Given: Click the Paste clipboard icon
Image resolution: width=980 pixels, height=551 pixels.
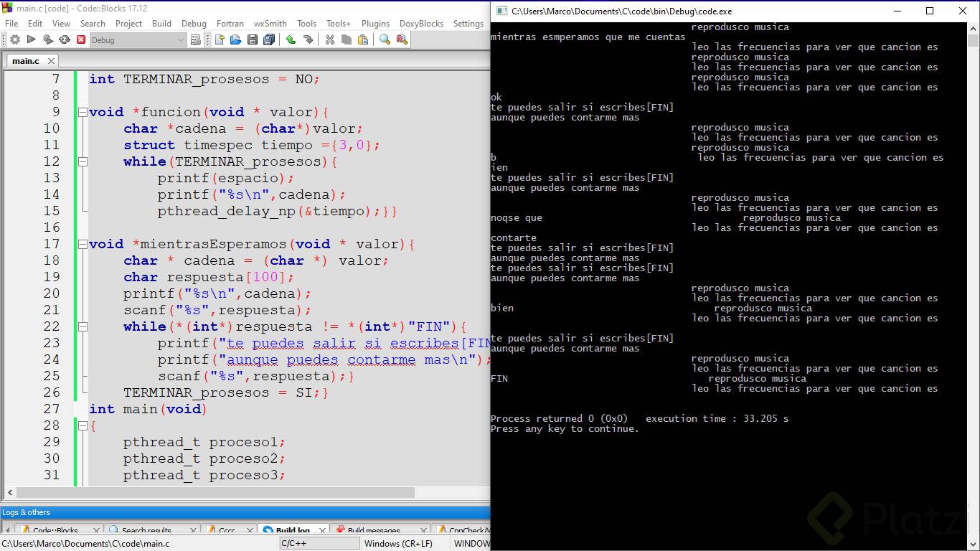Looking at the screenshot, I should tap(363, 40).
